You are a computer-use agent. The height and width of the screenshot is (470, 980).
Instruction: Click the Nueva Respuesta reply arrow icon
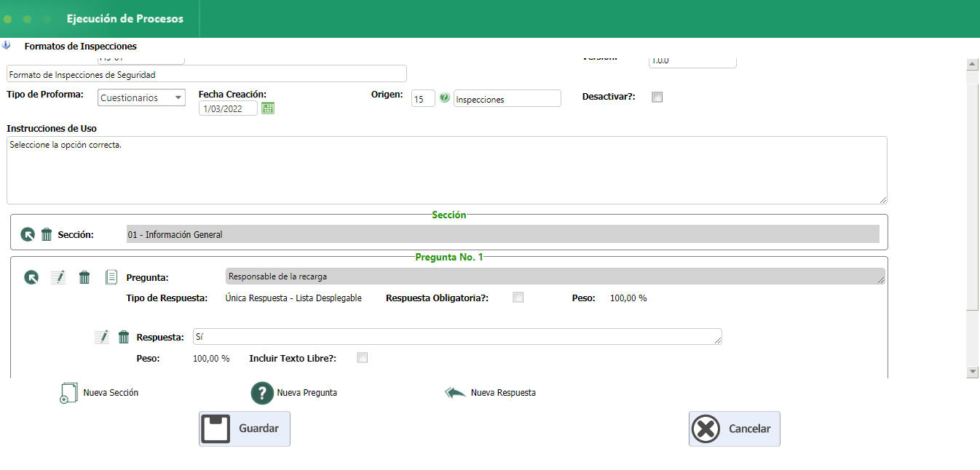coord(455,393)
